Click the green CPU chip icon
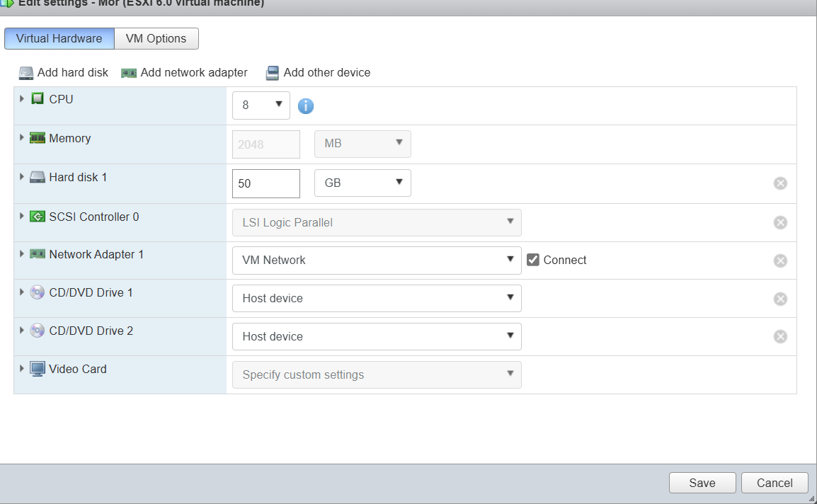Viewport: 817px width, 504px height. [37, 98]
